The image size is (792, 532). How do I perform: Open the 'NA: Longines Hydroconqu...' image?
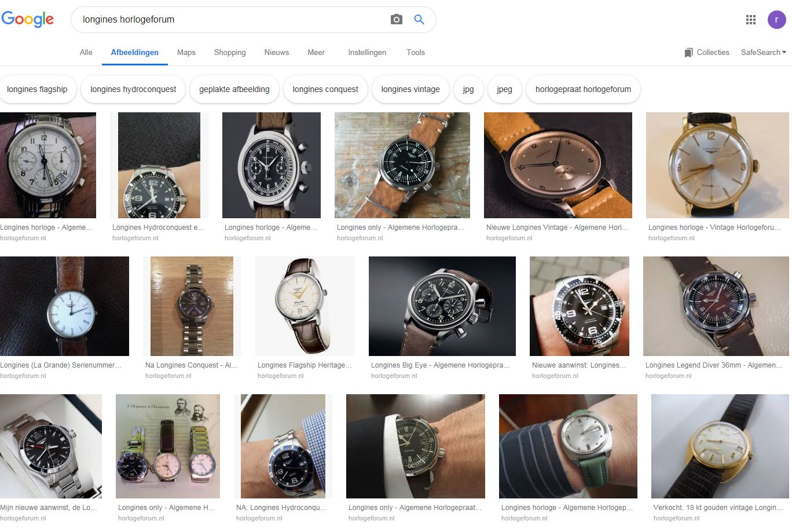coord(283,446)
